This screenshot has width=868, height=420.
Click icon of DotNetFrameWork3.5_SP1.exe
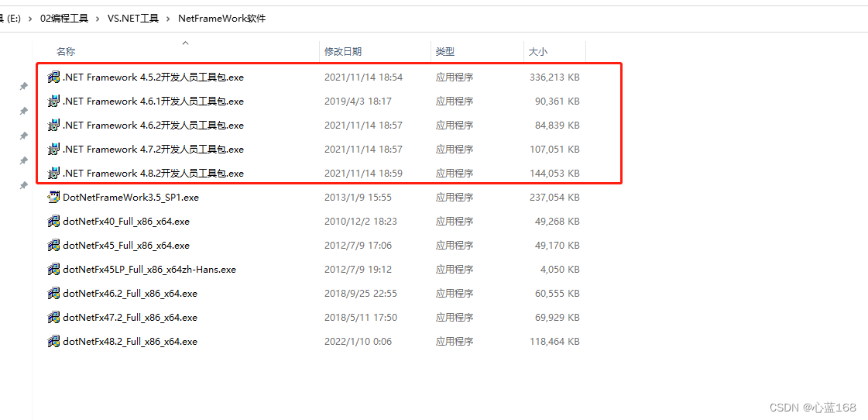click(53, 198)
